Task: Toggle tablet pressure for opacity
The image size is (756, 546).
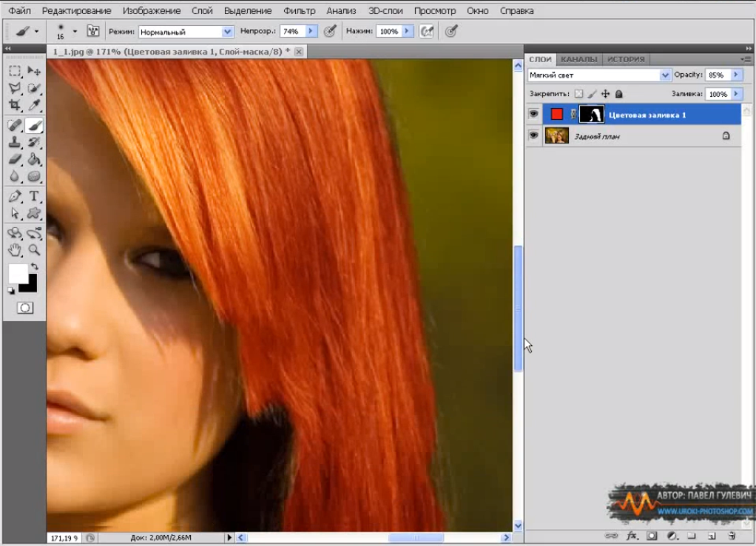Action: pos(330,31)
